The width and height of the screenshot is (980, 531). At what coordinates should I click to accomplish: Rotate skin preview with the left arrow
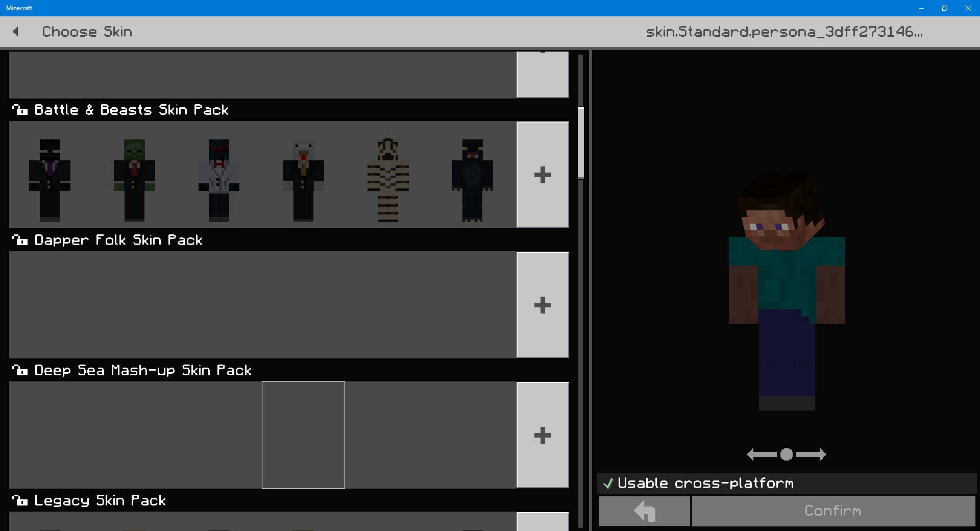[x=762, y=454]
